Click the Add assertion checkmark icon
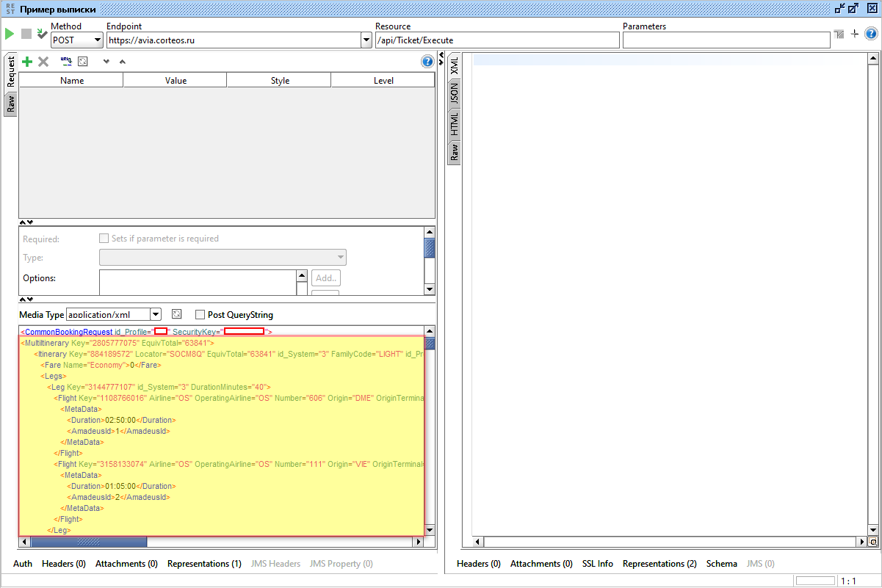882x588 pixels. tap(42, 34)
